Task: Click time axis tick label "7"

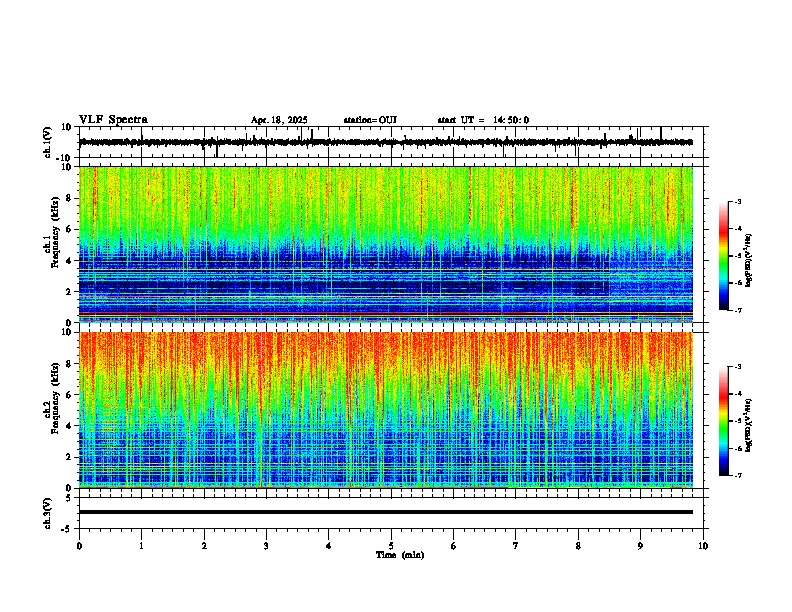Action: pyautogui.click(x=516, y=546)
